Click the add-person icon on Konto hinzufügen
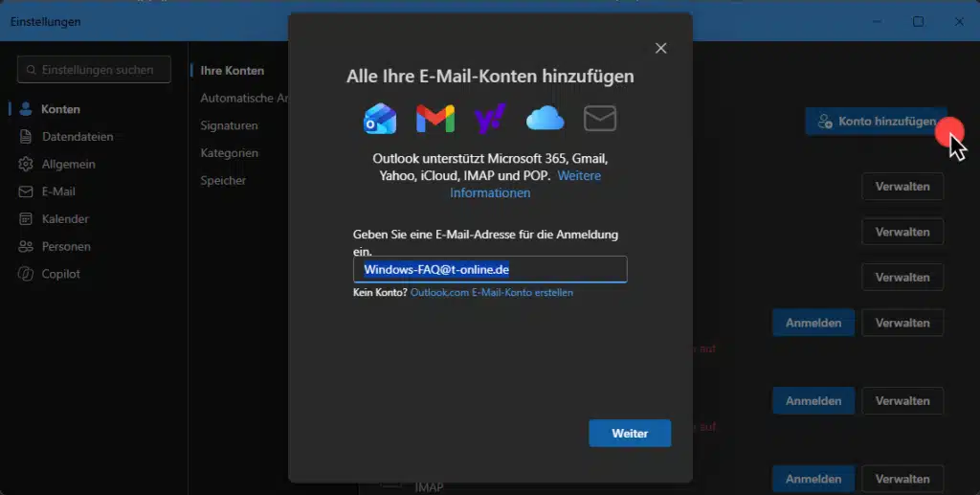 tap(825, 122)
